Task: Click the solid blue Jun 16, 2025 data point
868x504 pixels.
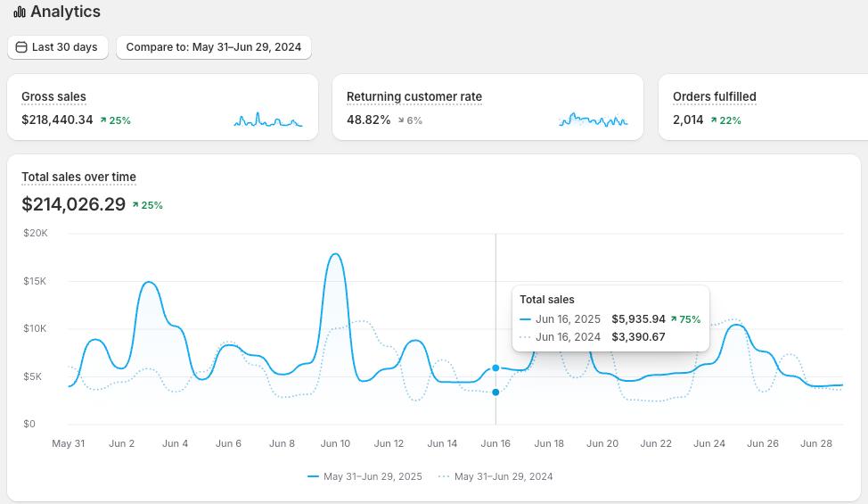Action: 495,368
